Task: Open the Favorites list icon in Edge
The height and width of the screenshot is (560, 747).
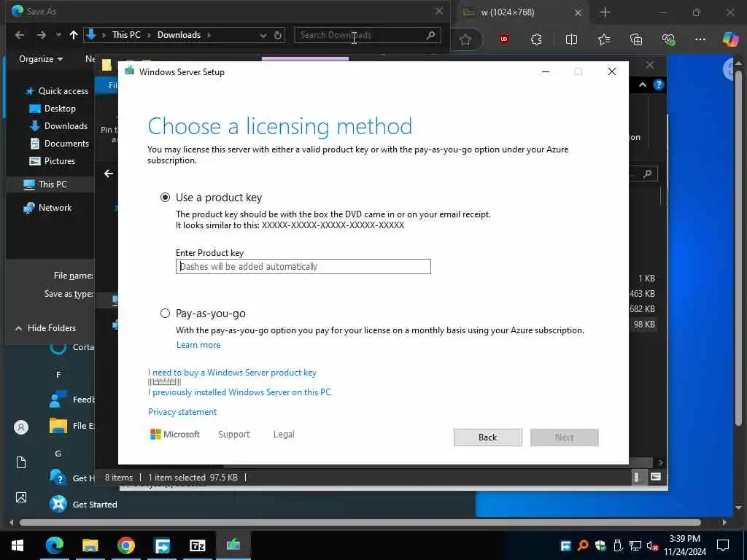Action: click(x=604, y=39)
